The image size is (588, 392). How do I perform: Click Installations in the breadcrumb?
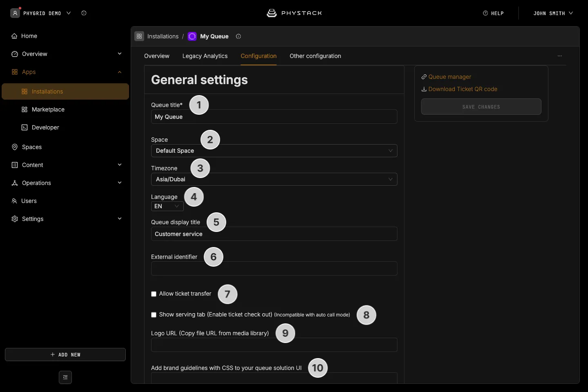coord(163,36)
